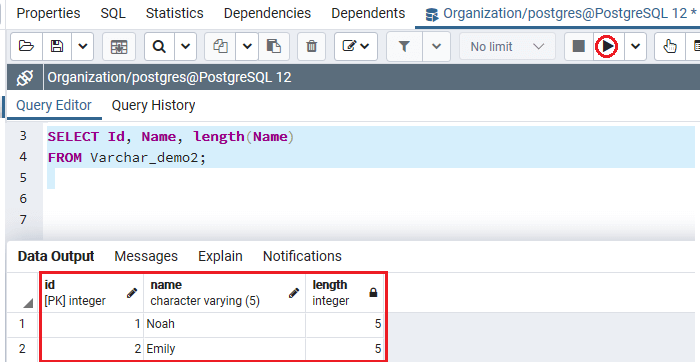
Task: Click the FROM keyword in line 4
Action: (65, 158)
